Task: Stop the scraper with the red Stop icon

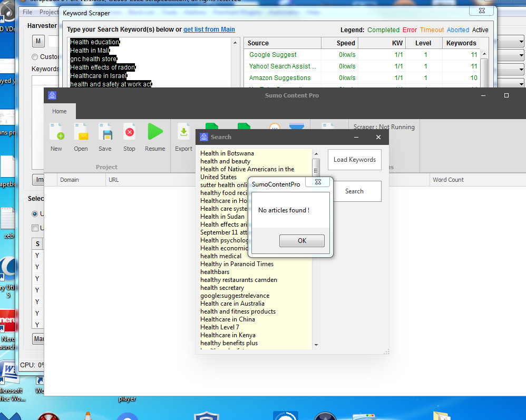Action: 129,137
